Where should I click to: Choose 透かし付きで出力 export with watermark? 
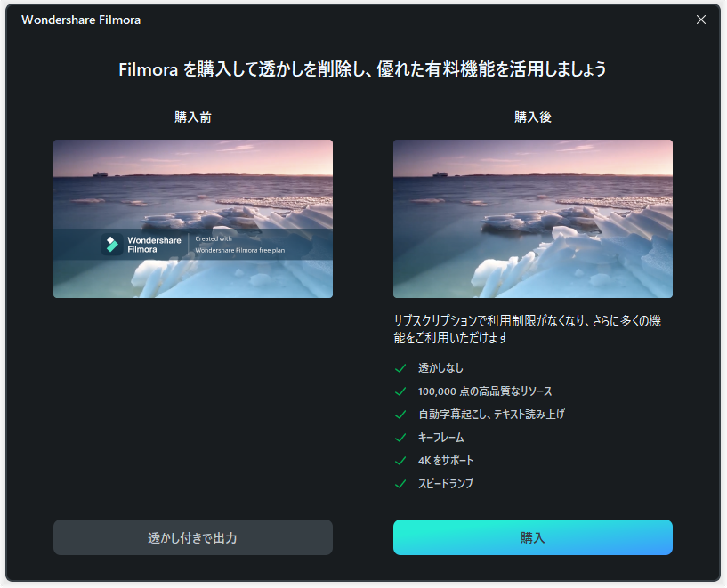coord(193,537)
